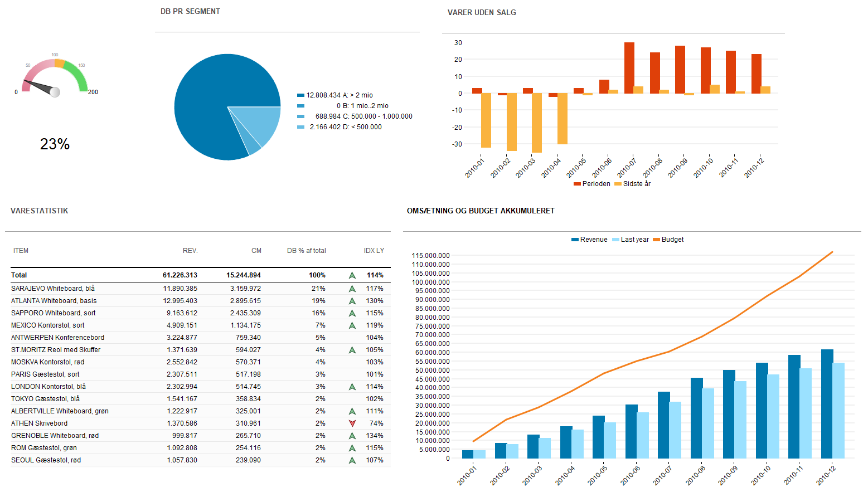This screenshot has height=502, width=868.
Task: Click the DB PR SEGMENT panel title
Action: pos(190,11)
